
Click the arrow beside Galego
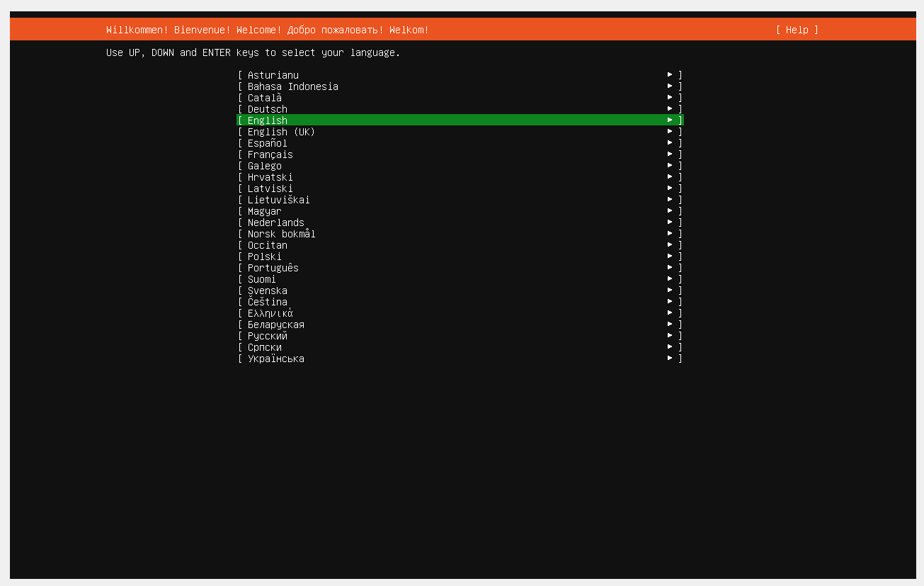(670, 165)
